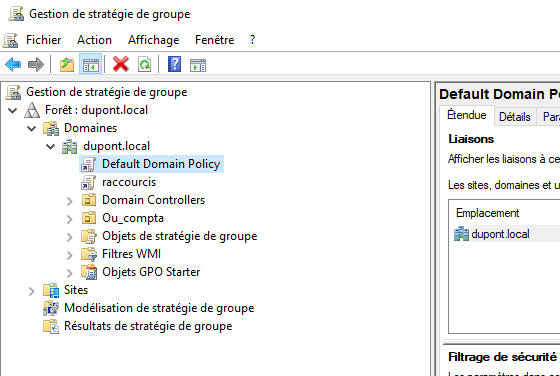Image resolution: width=560 pixels, height=376 pixels.
Task: Select Default Domain Policy in tree
Action: pos(161,164)
